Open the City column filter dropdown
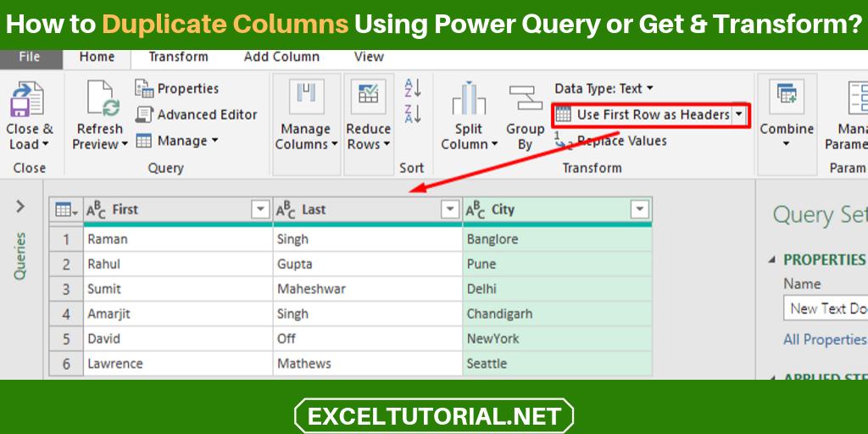Viewport: 868px width, 434px height. click(640, 210)
